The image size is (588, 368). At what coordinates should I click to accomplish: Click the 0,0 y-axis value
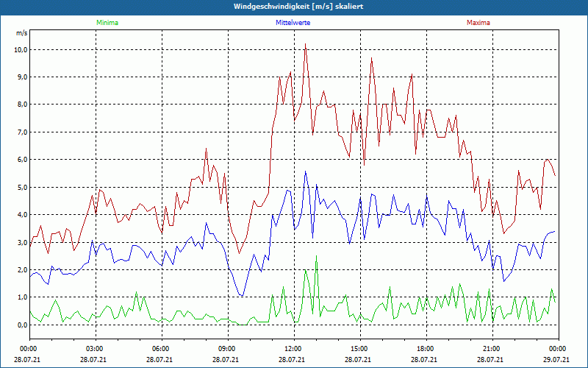22,325
